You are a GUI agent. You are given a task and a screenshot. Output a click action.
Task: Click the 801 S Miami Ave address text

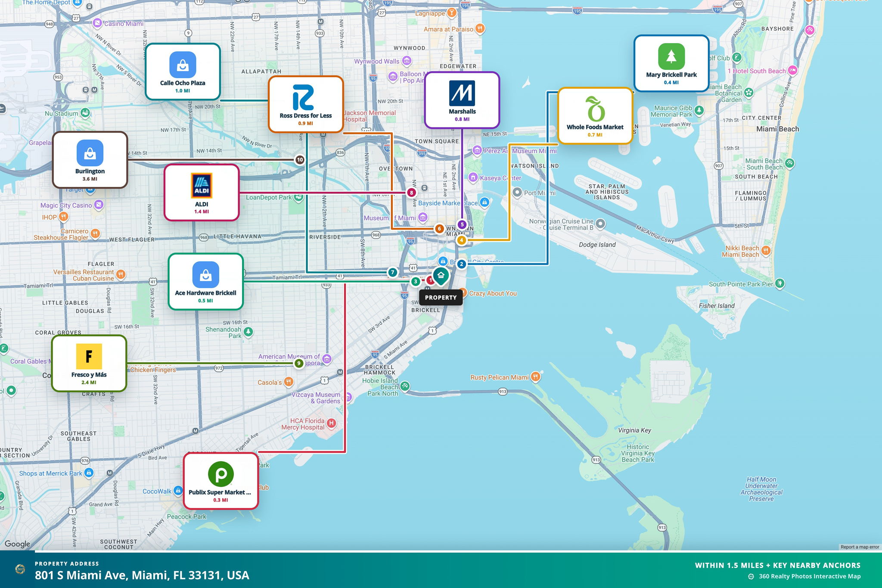click(x=142, y=575)
